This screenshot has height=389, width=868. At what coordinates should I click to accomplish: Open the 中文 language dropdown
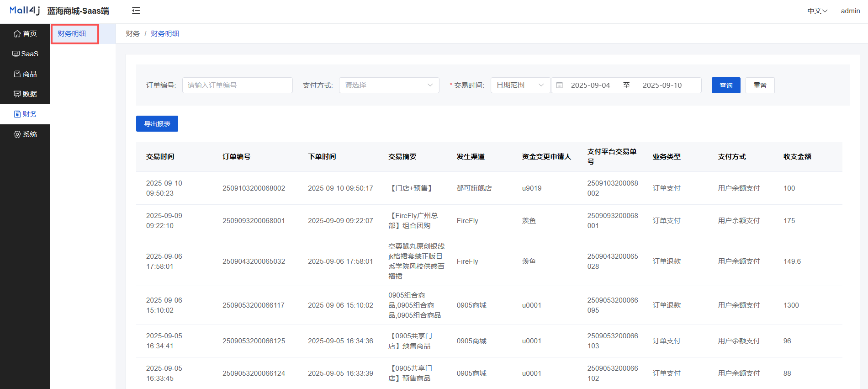[x=817, y=11]
